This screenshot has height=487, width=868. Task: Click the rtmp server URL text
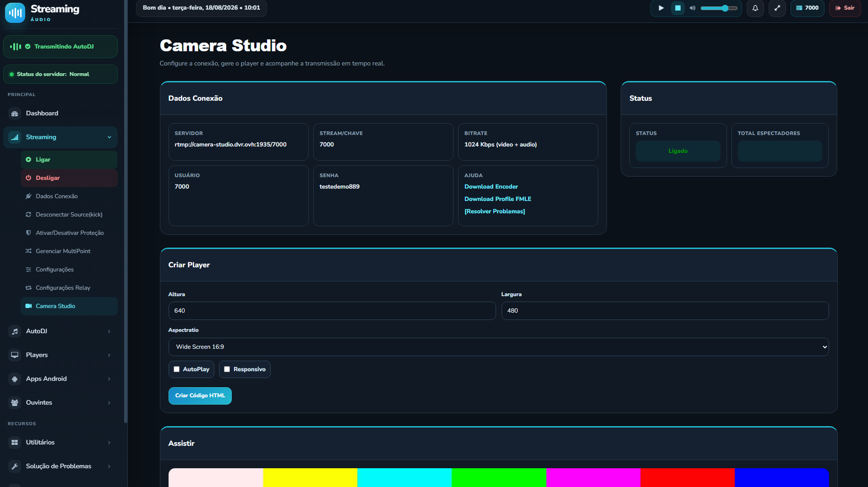(230, 145)
